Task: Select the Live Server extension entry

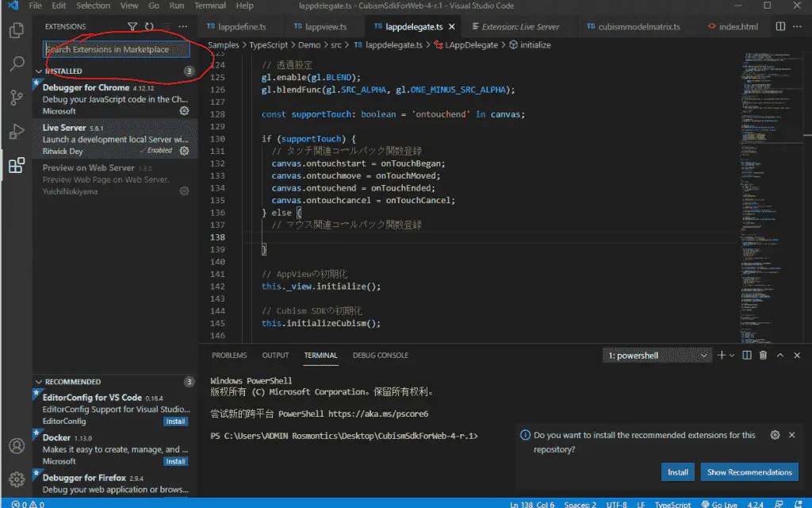Action: click(x=115, y=139)
